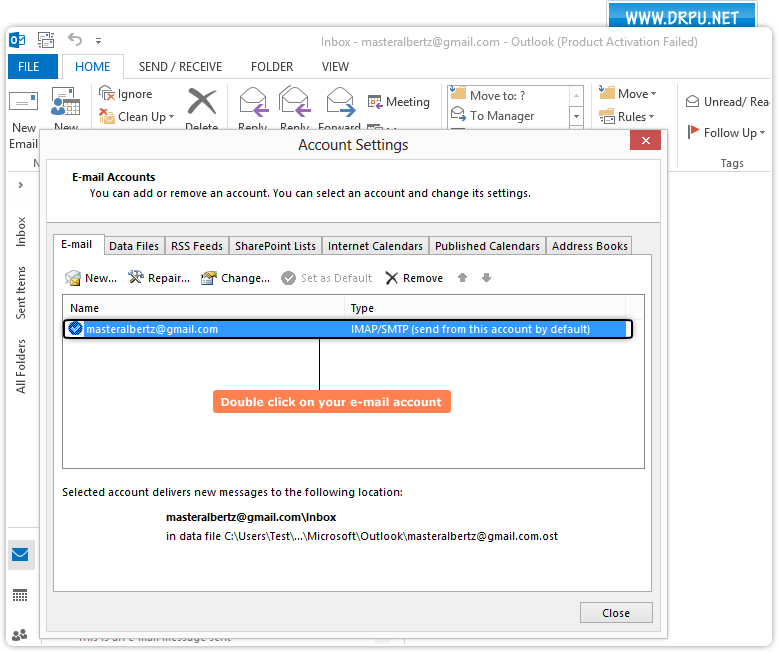
Task: Delete the selected message
Action: coord(201,108)
